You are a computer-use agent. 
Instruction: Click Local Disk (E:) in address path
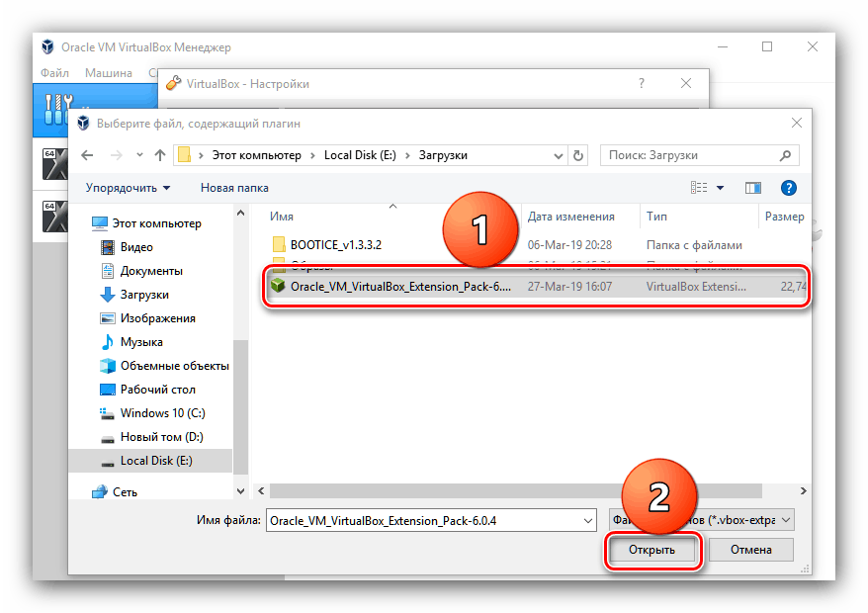361,155
